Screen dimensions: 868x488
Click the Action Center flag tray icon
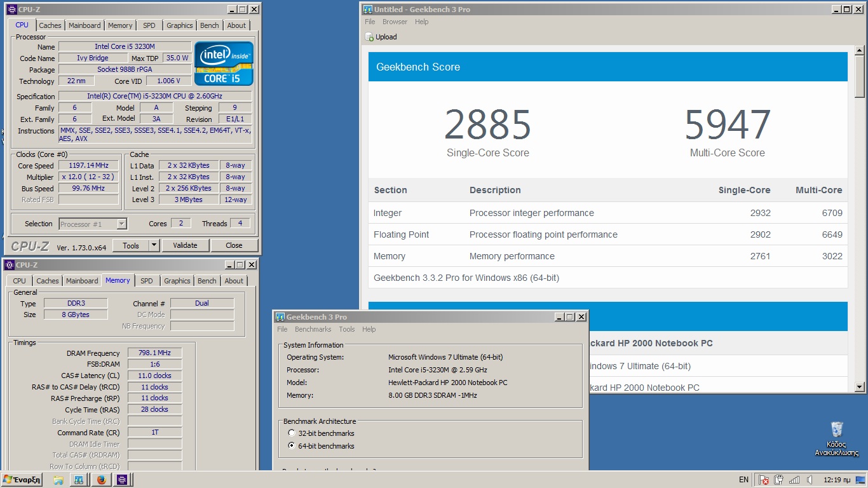[x=764, y=480]
